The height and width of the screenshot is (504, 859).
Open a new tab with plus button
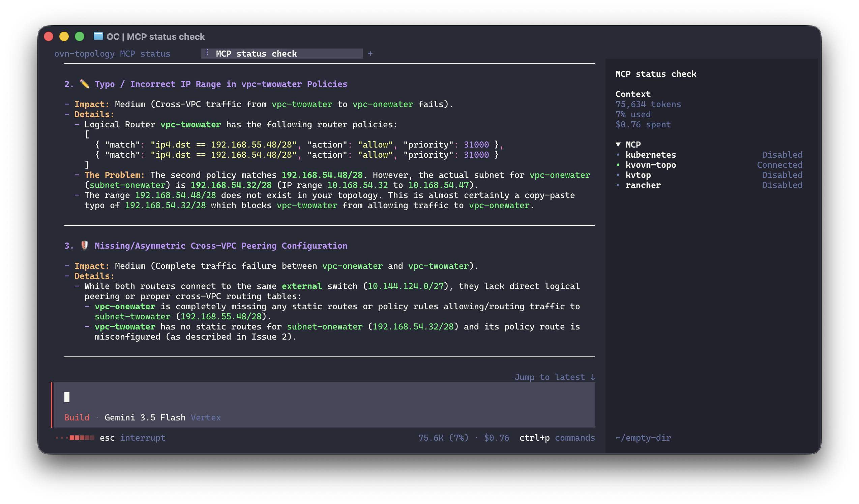(x=370, y=54)
